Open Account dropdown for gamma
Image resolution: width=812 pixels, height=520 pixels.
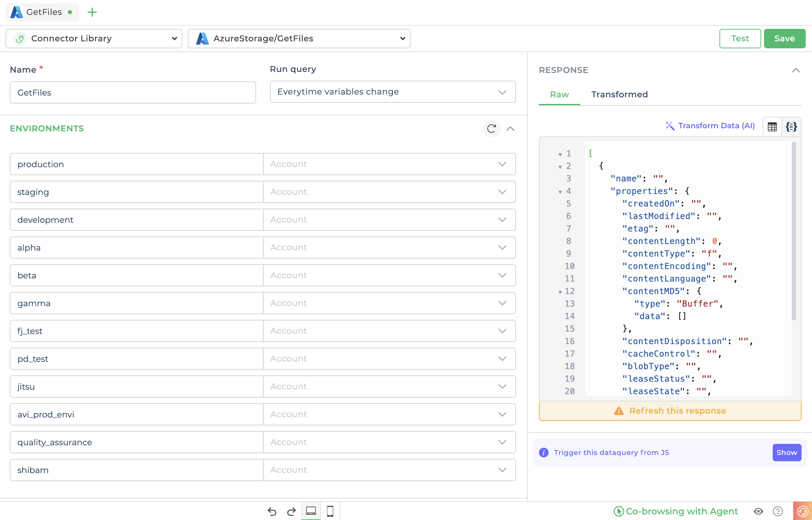(389, 303)
